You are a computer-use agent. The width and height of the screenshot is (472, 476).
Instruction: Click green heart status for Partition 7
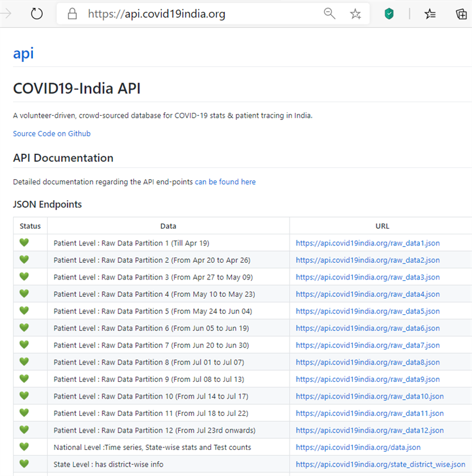point(24,345)
